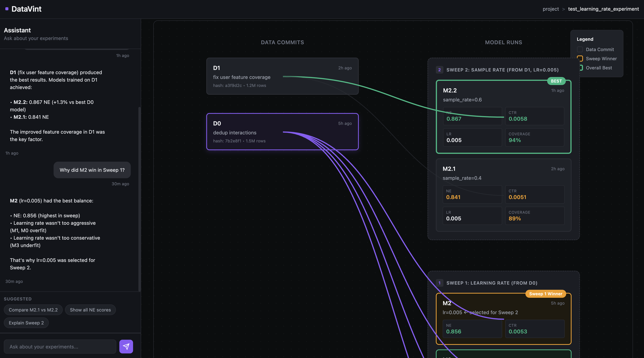Click the MODEL RUNS column header
The image size is (644, 358).
503,43
